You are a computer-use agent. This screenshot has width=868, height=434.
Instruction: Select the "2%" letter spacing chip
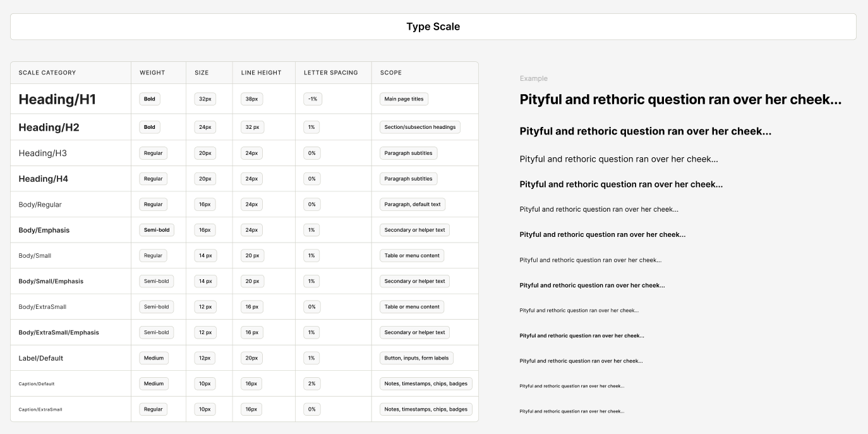312,384
